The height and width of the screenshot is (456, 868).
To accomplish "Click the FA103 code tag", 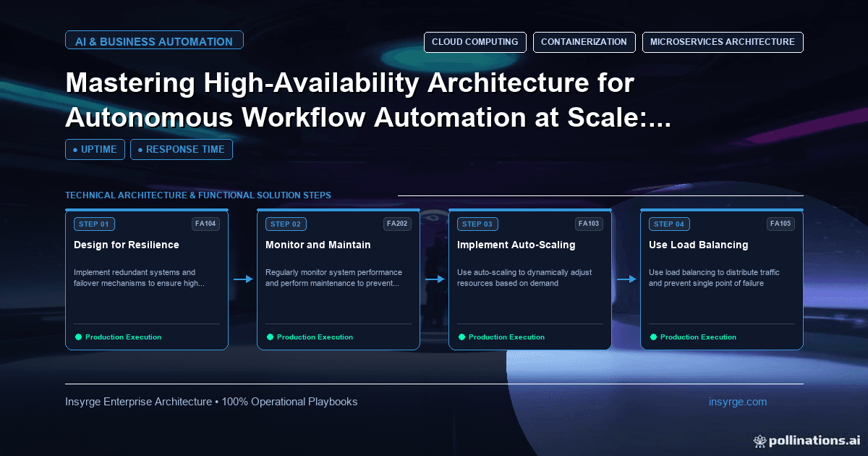I will click(x=589, y=224).
